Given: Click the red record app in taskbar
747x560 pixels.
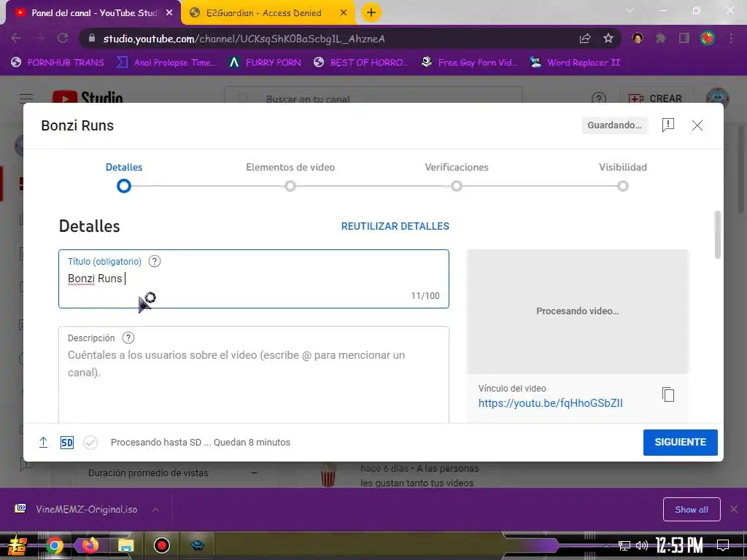Looking at the screenshot, I should pos(161,545).
